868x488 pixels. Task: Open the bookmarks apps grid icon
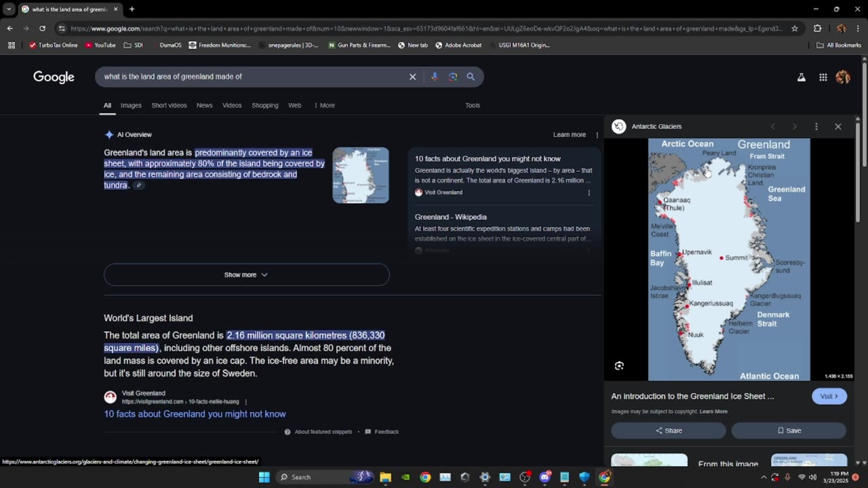click(12, 45)
